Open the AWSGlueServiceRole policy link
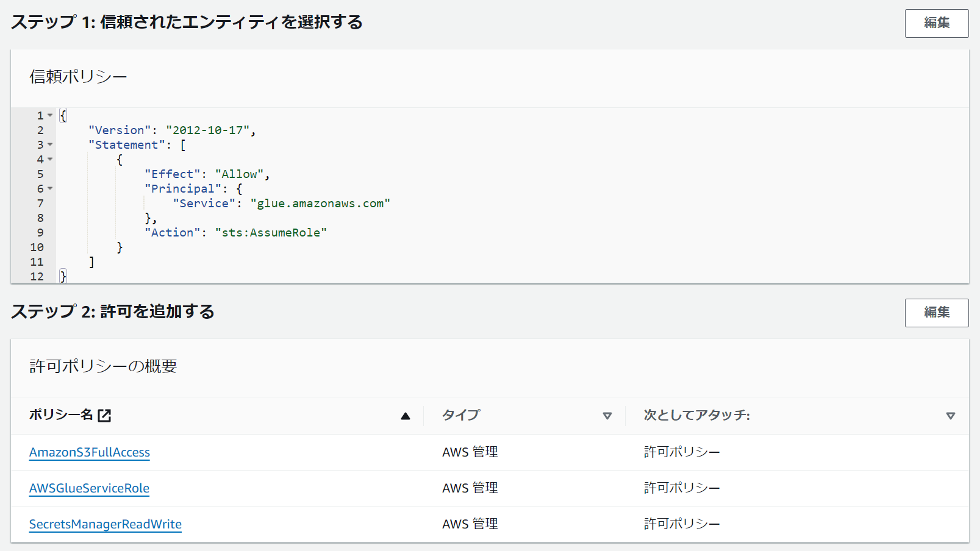The image size is (980, 551). [89, 488]
